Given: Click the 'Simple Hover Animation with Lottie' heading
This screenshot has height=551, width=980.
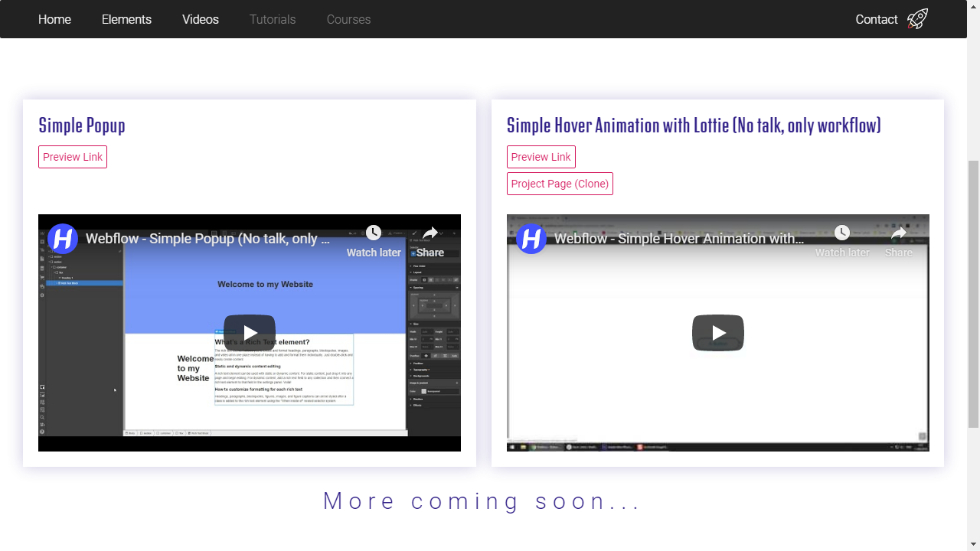Looking at the screenshot, I should coord(694,126).
